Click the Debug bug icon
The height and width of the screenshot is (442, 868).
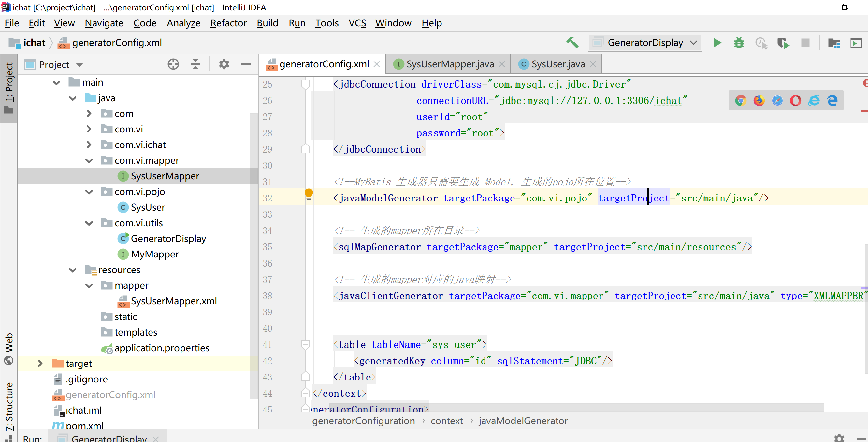click(x=739, y=43)
